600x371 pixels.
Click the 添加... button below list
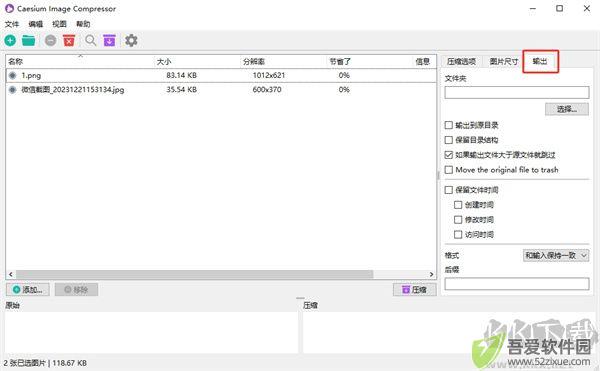pyautogui.click(x=28, y=290)
